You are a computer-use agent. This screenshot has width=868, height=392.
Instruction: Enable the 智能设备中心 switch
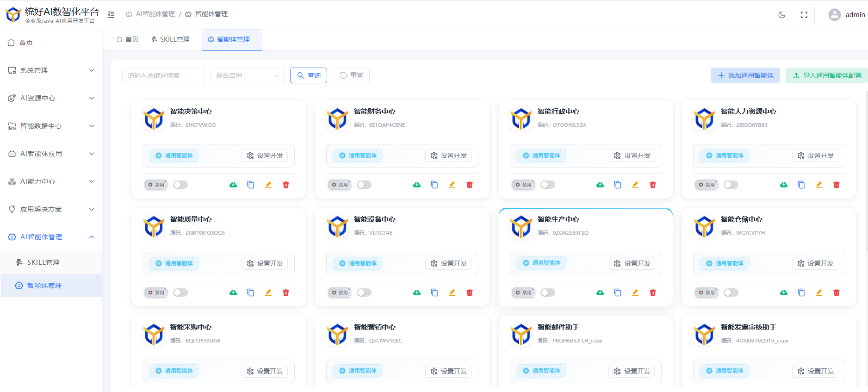pyautogui.click(x=364, y=292)
